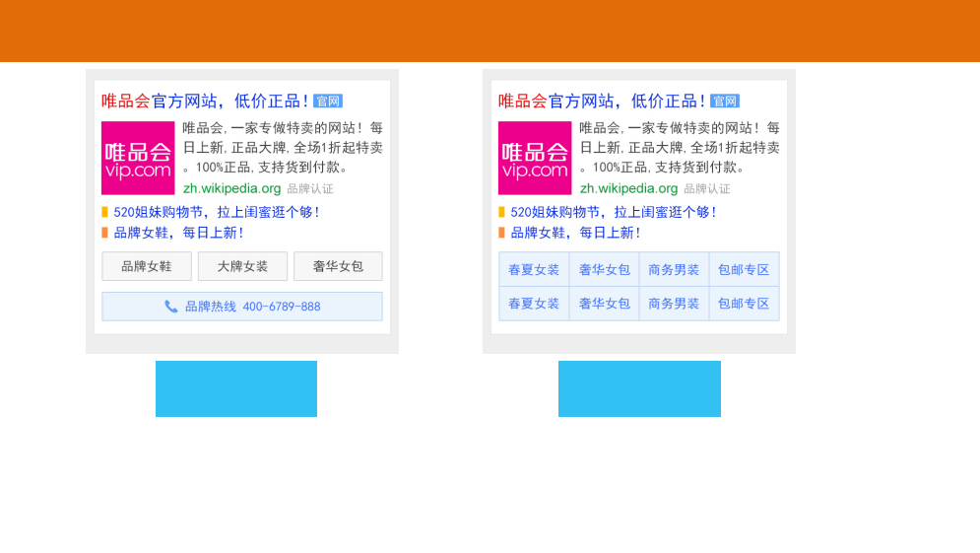Select 奢华女包 in the second grid row
This screenshot has height=553, width=980.
point(605,304)
